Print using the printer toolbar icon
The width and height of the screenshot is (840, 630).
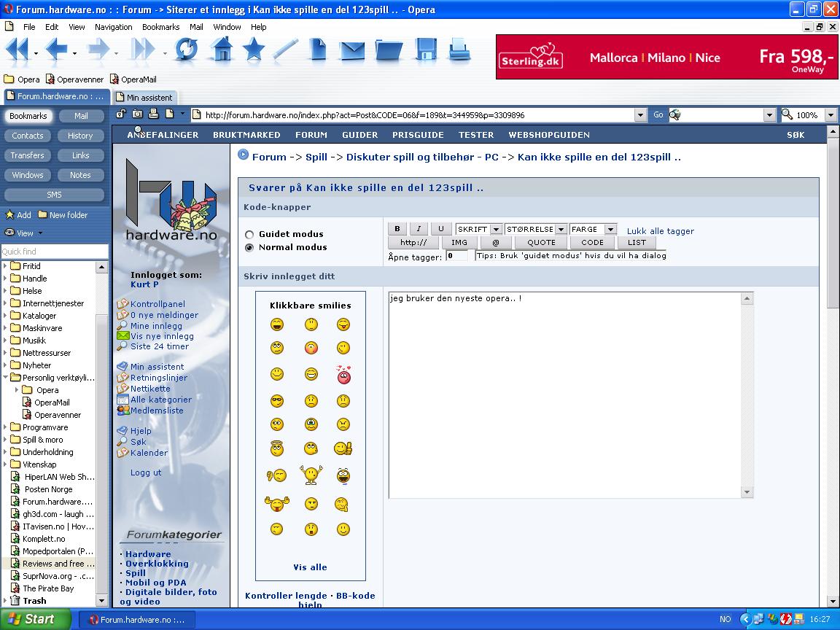pyautogui.click(x=459, y=50)
